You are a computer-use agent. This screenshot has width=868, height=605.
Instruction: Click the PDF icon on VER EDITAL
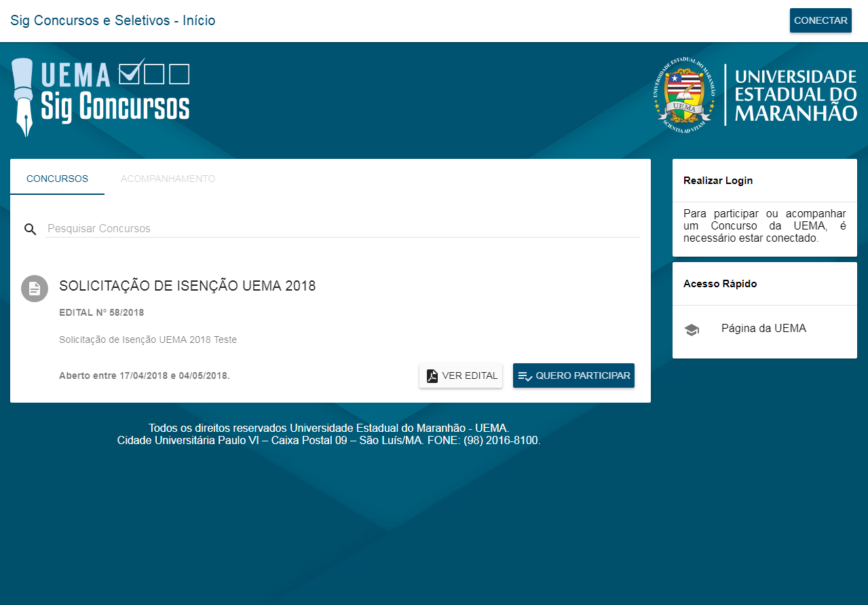coord(432,376)
